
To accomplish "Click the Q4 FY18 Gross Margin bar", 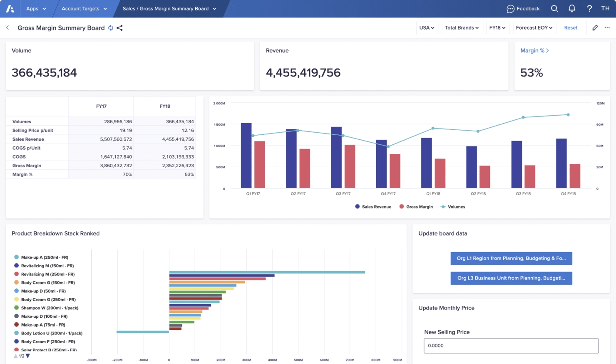I will (x=575, y=176).
